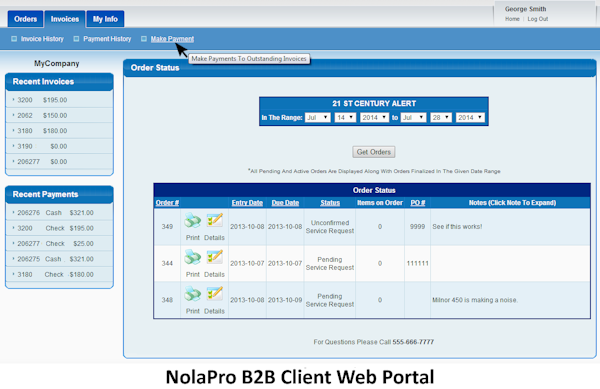
Task: Click PO number 111111 cell
Action: (417, 263)
